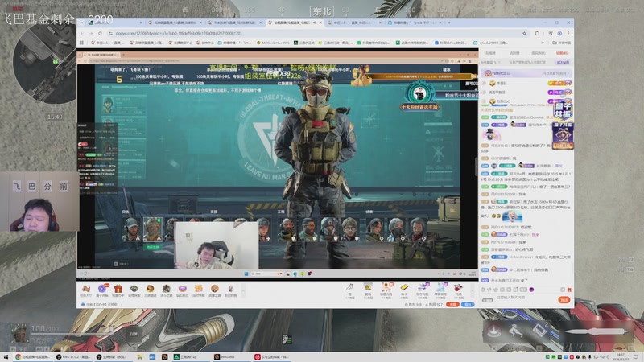Open the Windows Start menu
644x362 pixels.
tap(6, 357)
